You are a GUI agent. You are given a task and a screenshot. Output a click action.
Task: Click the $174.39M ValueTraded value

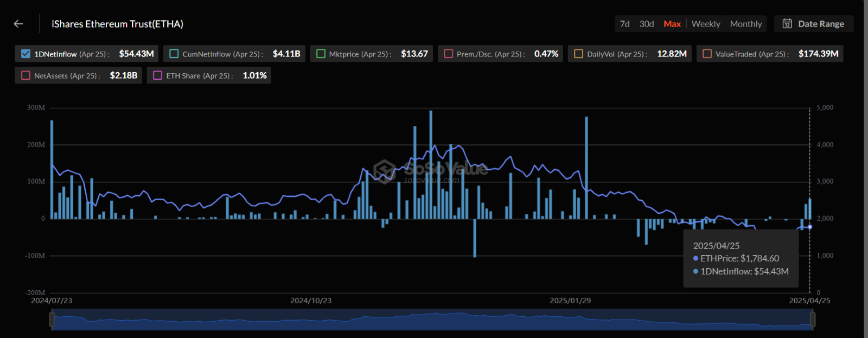pos(819,54)
